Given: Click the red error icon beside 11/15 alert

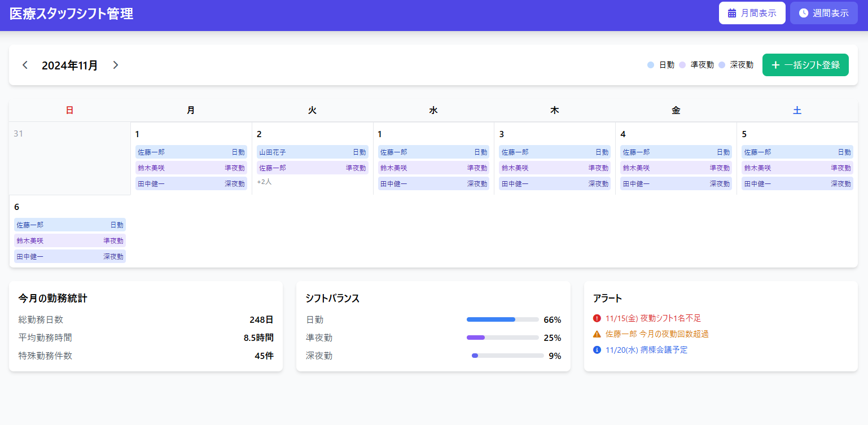Looking at the screenshot, I should (x=597, y=318).
